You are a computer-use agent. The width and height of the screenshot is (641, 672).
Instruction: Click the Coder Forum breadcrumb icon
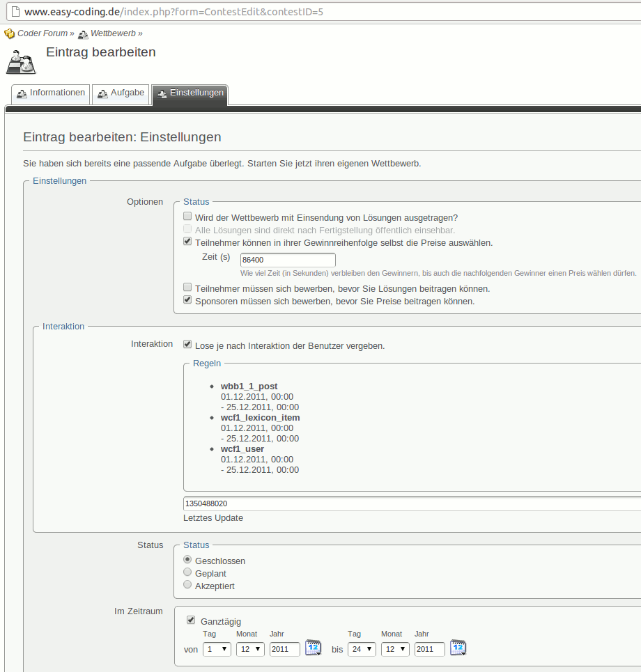[x=9, y=33]
